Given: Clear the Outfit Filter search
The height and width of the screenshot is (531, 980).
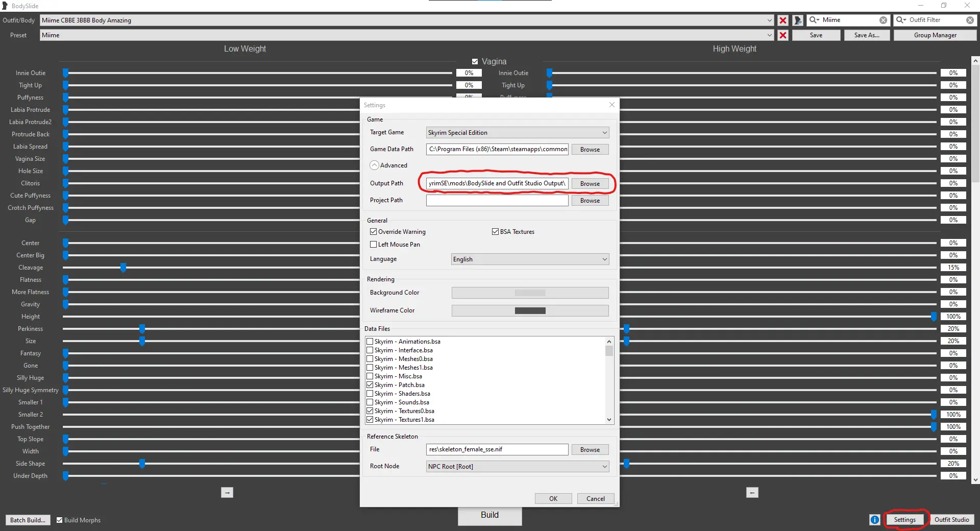Looking at the screenshot, I should pyautogui.click(x=970, y=20).
